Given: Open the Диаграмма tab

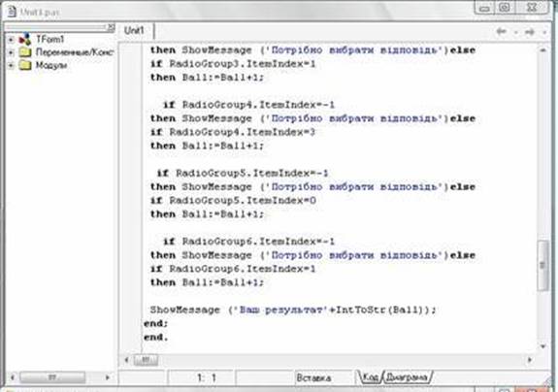Looking at the screenshot, I should (408, 377).
